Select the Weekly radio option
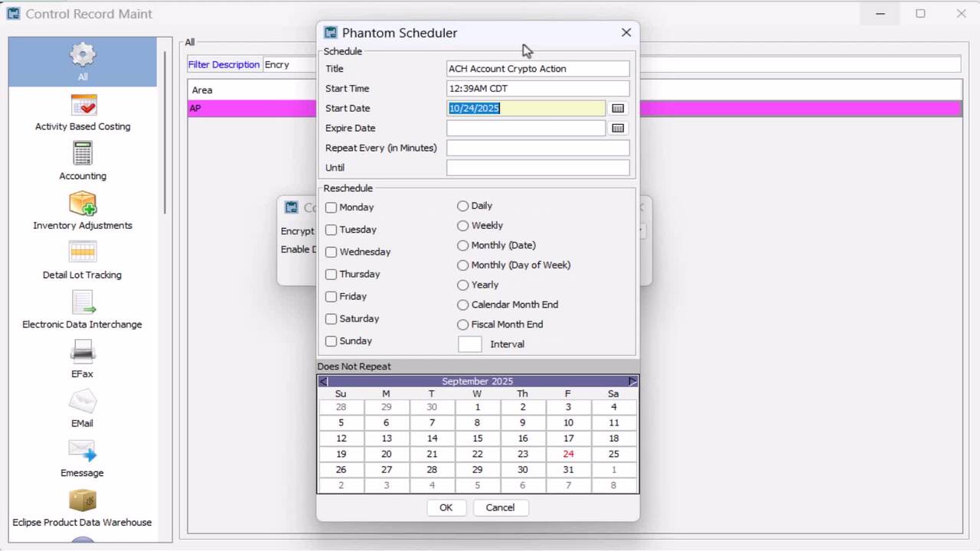Image resolution: width=980 pixels, height=551 pixels. click(x=462, y=226)
